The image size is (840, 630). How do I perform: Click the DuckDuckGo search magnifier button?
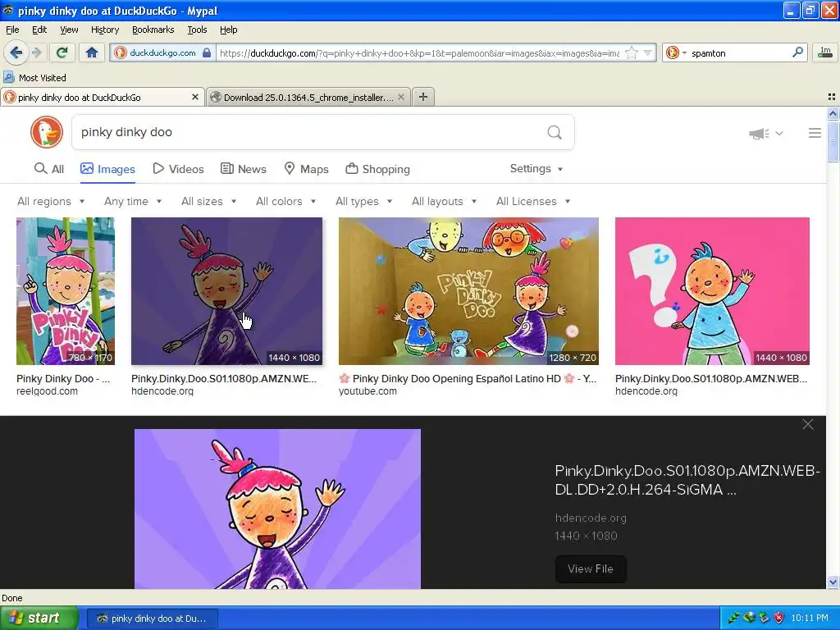[555, 132]
